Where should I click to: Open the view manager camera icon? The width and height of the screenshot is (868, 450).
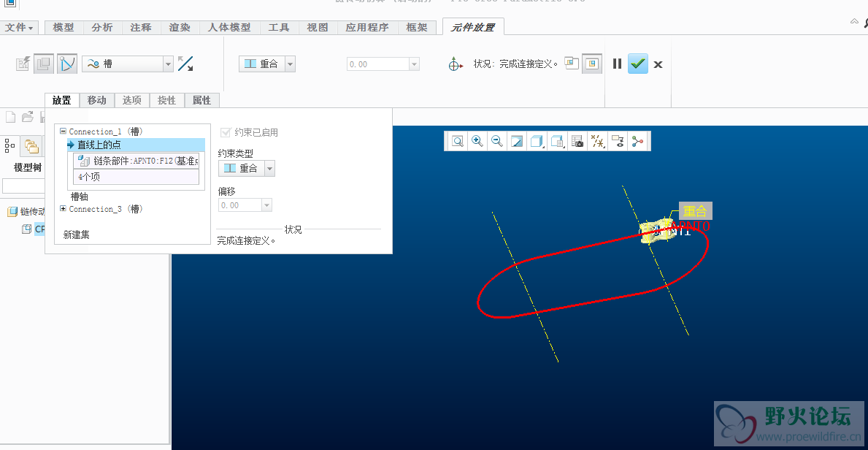point(577,141)
